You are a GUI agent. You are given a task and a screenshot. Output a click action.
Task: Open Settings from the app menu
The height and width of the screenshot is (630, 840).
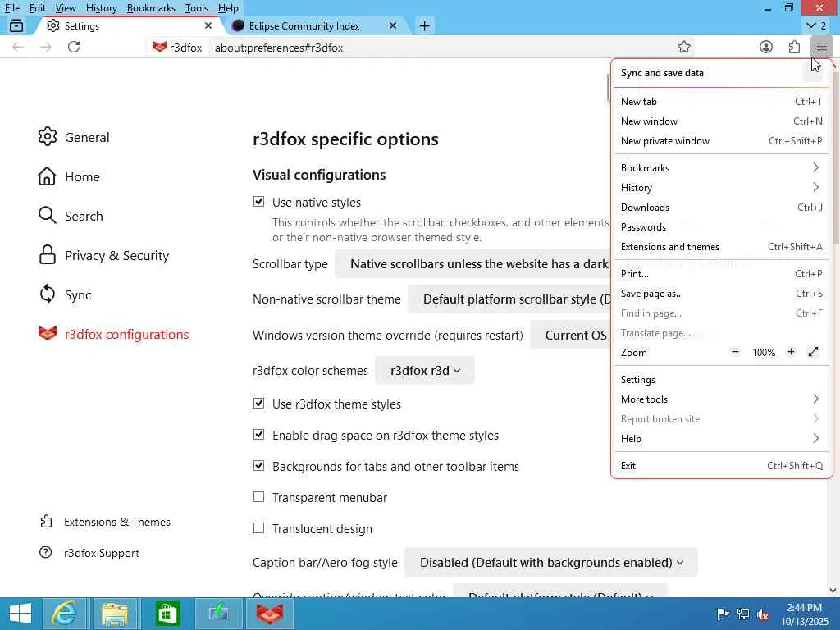pyautogui.click(x=720, y=379)
